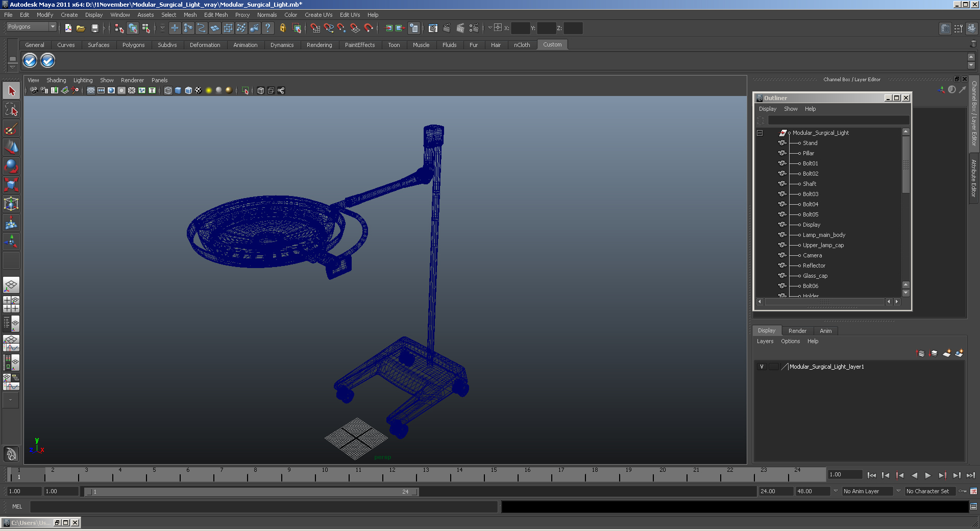Switch to single perspective view layout
Image resolution: width=980 pixels, height=531 pixels.
[11, 285]
